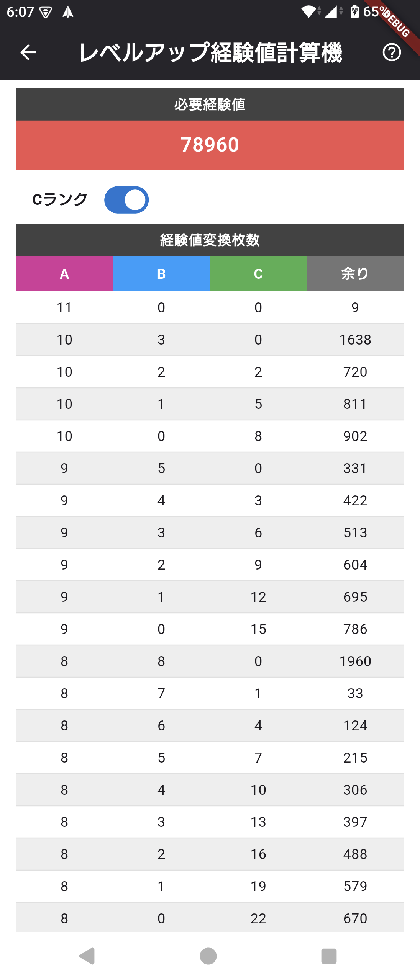Tap the back arrow in the app bar
The width and height of the screenshot is (420, 980).
tap(28, 52)
